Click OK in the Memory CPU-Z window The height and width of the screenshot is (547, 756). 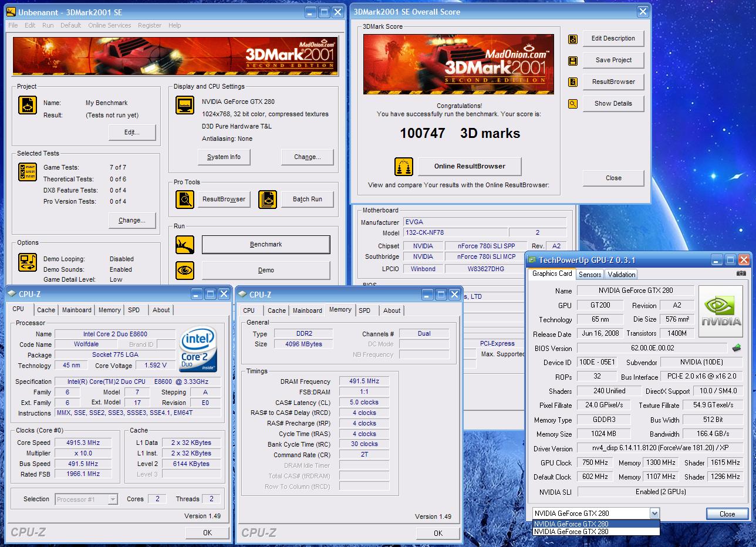(438, 533)
